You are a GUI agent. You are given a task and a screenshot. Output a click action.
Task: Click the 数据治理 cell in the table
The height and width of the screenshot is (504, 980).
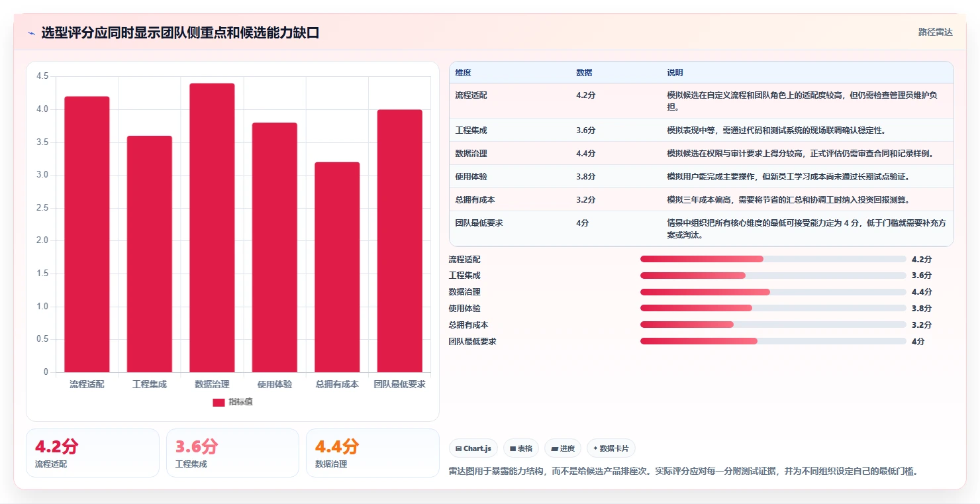(471, 154)
